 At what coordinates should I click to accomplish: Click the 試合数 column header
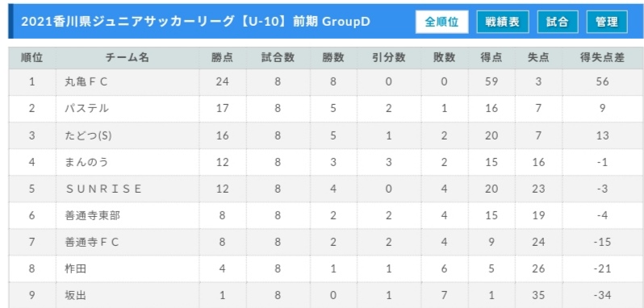(x=278, y=58)
